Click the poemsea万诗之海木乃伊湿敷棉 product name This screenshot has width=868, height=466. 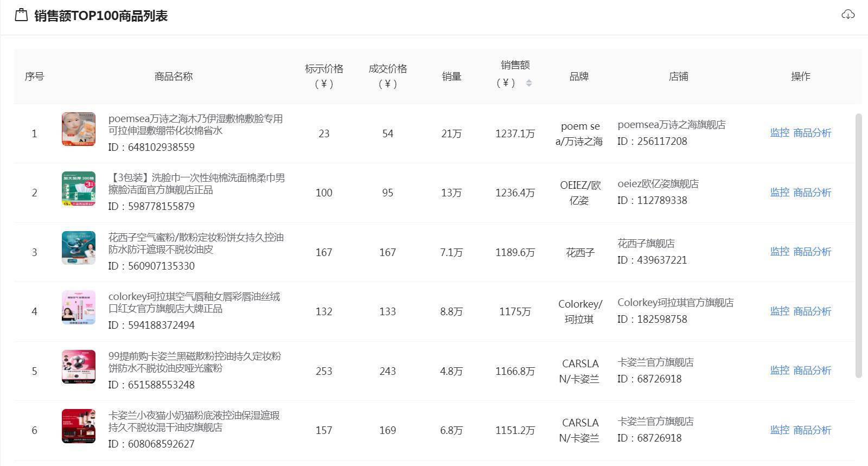pos(195,125)
